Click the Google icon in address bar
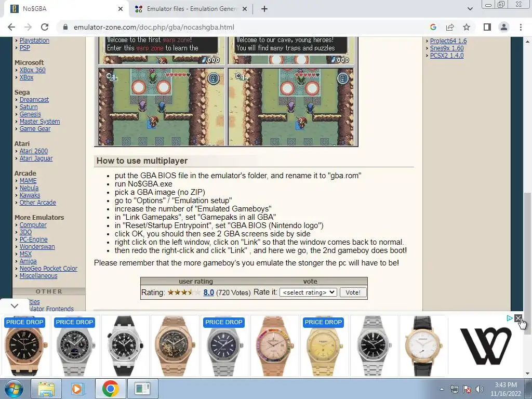The image size is (532, 399). 433,27
